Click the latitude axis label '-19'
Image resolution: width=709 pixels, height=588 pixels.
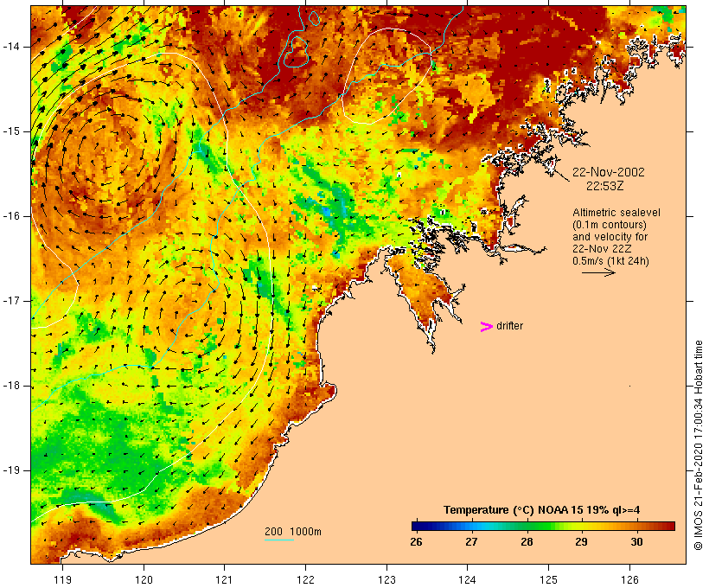pyautogui.click(x=11, y=470)
